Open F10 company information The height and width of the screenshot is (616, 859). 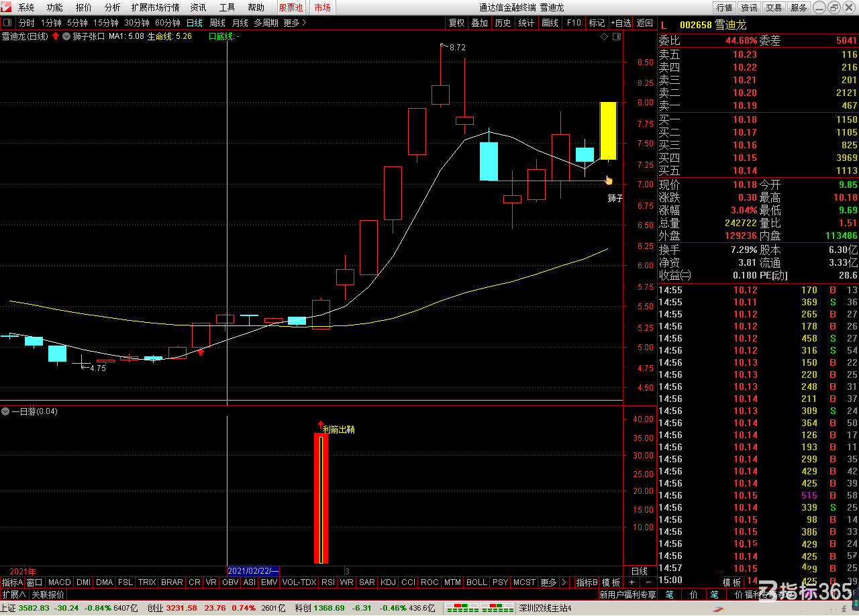[x=574, y=23]
